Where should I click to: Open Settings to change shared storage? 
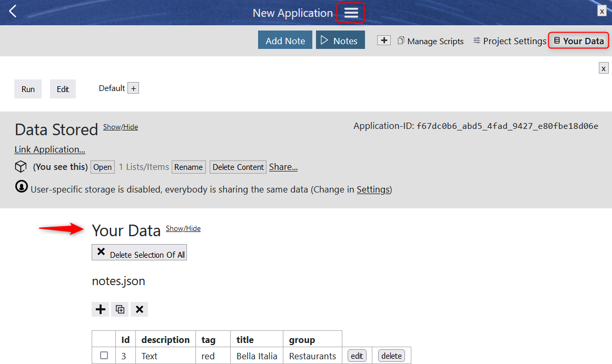point(373,189)
